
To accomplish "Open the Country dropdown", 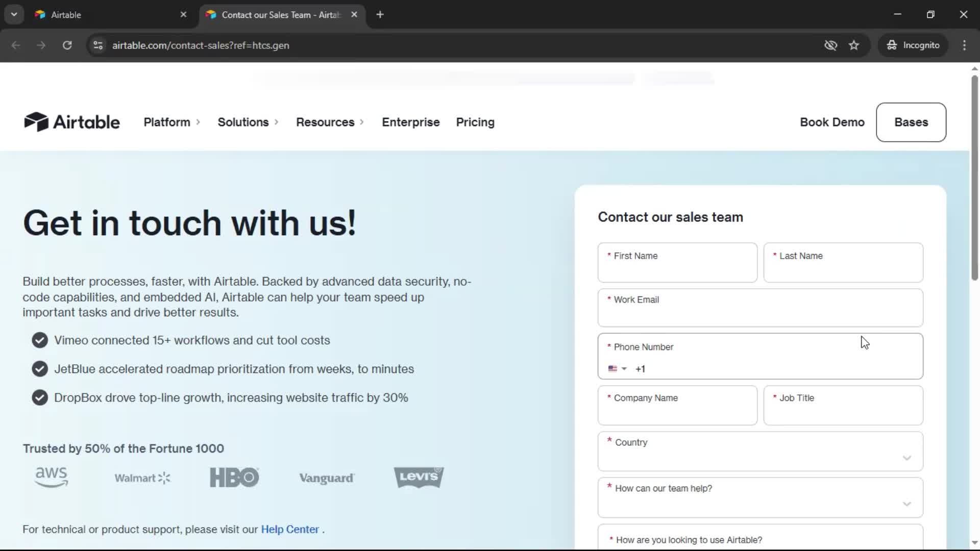I will tap(760, 452).
